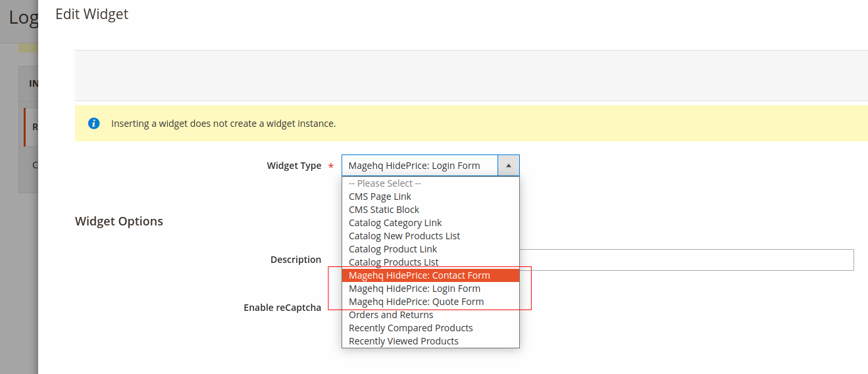Choose Orders and Returns option
This screenshot has height=374, width=868.
pos(430,315)
